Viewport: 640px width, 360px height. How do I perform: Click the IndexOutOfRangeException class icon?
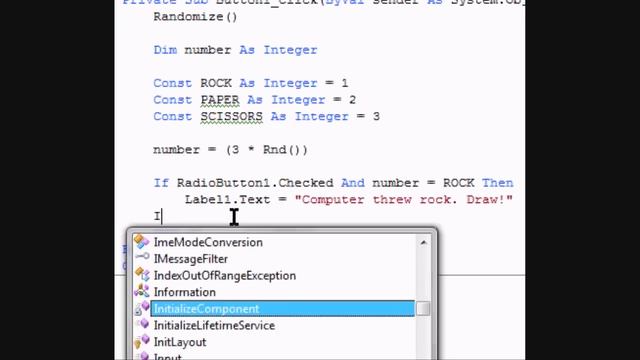pyautogui.click(x=142, y=275)
